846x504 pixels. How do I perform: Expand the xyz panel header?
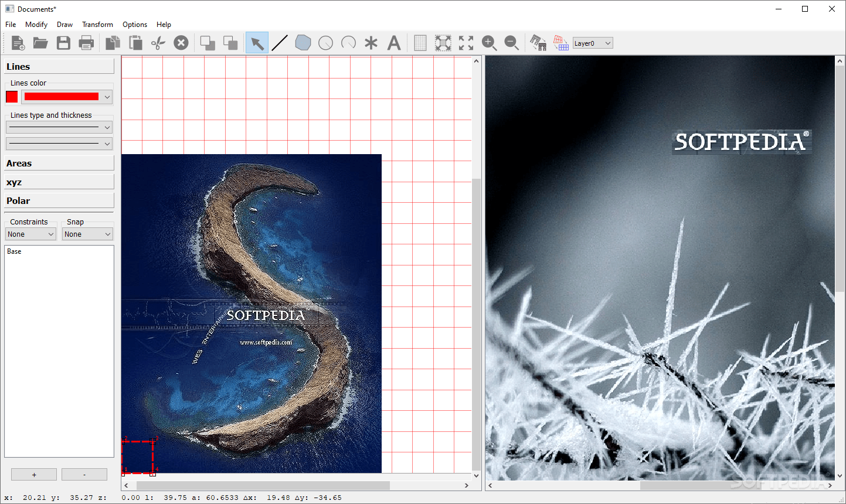coord(59,182)
